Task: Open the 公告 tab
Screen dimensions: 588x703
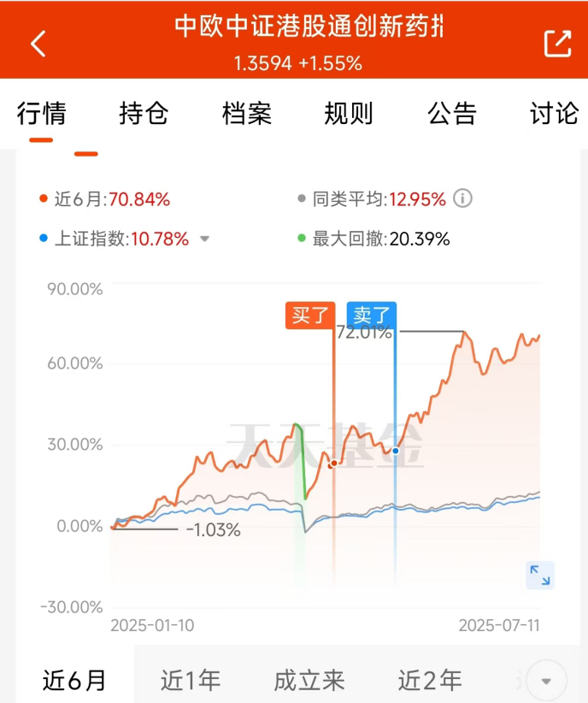Action: [452, 113]
